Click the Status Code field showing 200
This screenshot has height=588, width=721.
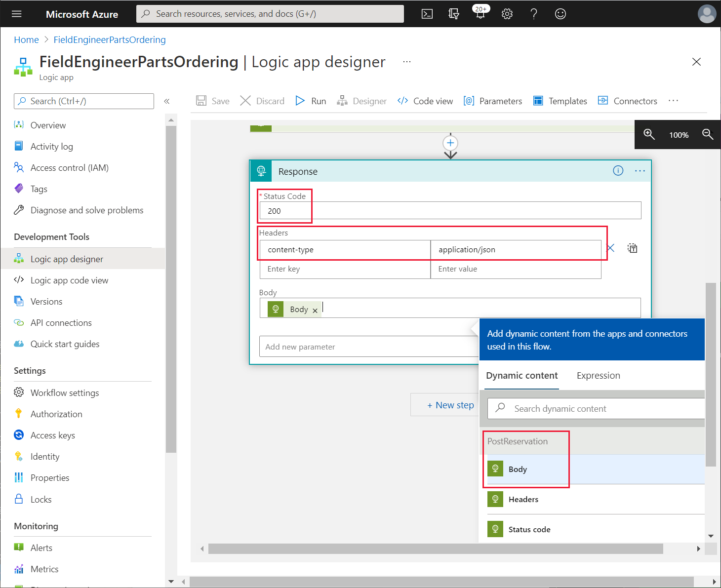[x=450, y=211]
